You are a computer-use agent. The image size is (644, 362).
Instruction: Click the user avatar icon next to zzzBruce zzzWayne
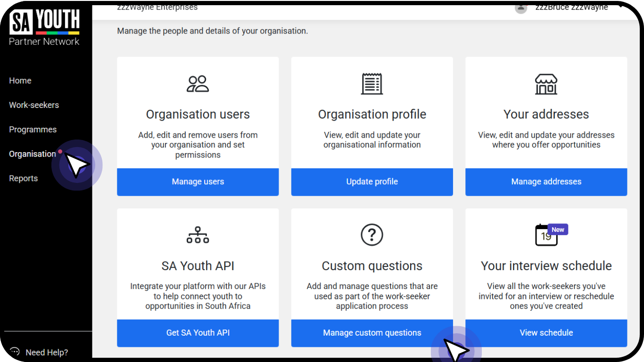pos(520,8)
